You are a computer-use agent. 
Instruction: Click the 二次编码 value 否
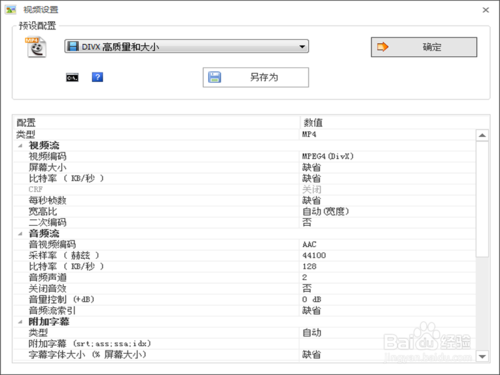(307, 222)
